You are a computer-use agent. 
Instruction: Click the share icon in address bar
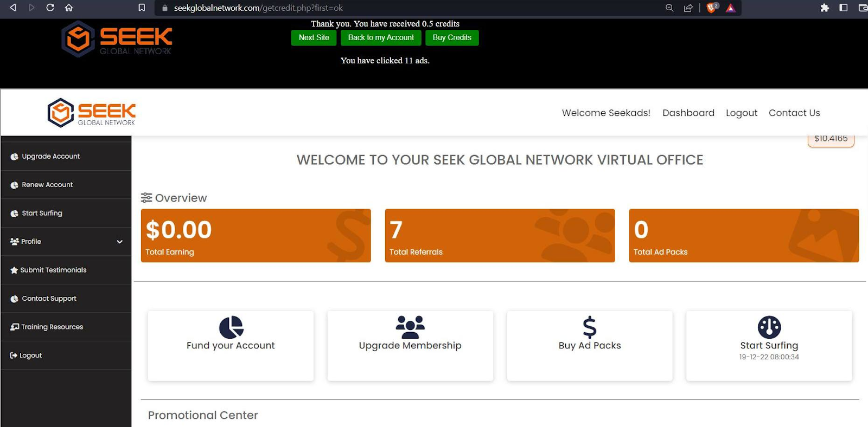click(x=688, y=8)
